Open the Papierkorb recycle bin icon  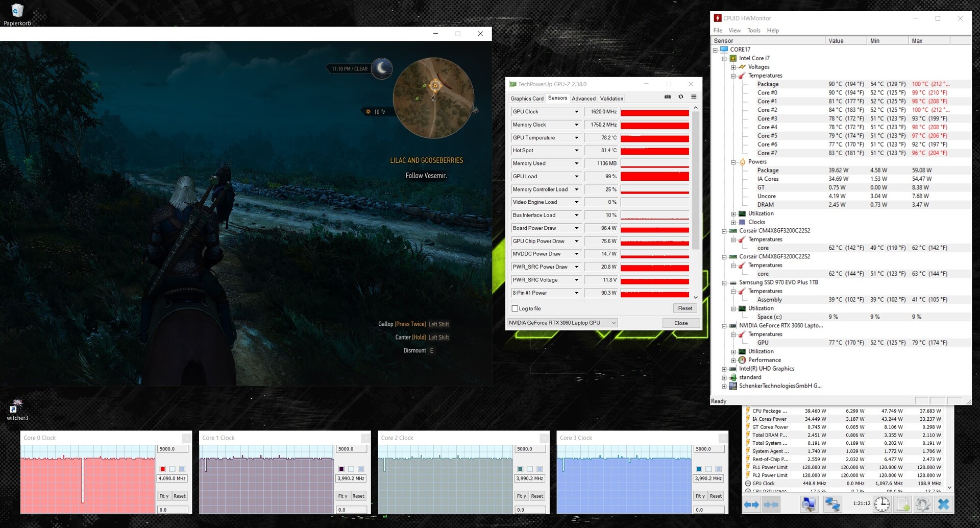point(17,11)
